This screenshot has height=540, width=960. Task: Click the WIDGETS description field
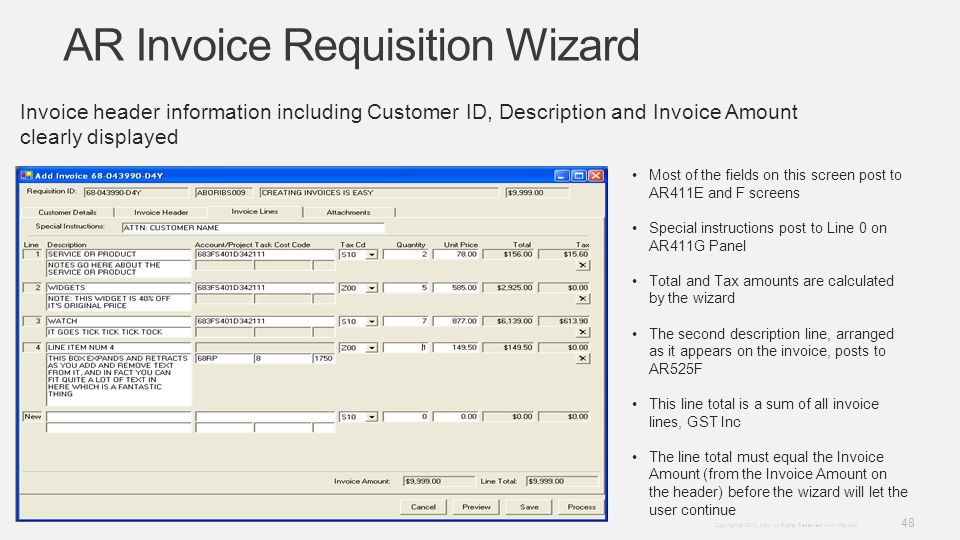coord(119,288)
